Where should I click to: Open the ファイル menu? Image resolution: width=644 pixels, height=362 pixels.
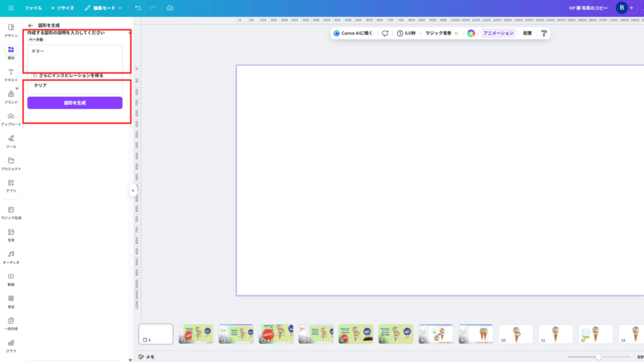[33, 8]
